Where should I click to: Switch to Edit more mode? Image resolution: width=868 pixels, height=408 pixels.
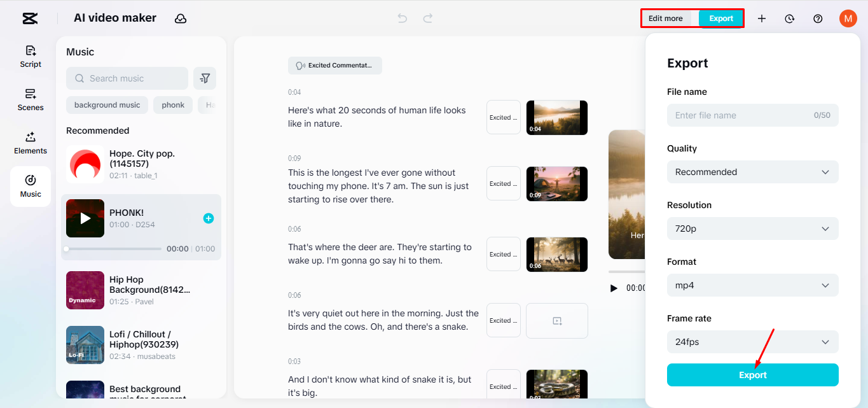coord(667,18)
